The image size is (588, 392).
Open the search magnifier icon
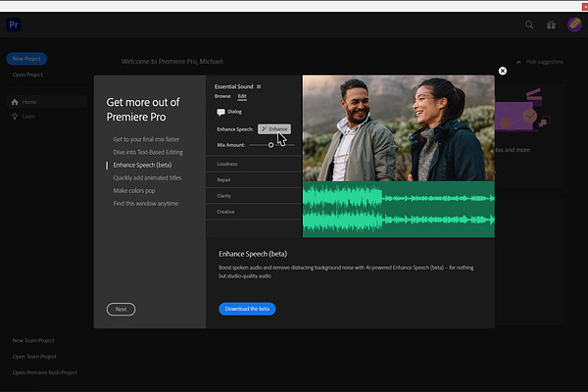click(x=529, y=24)
